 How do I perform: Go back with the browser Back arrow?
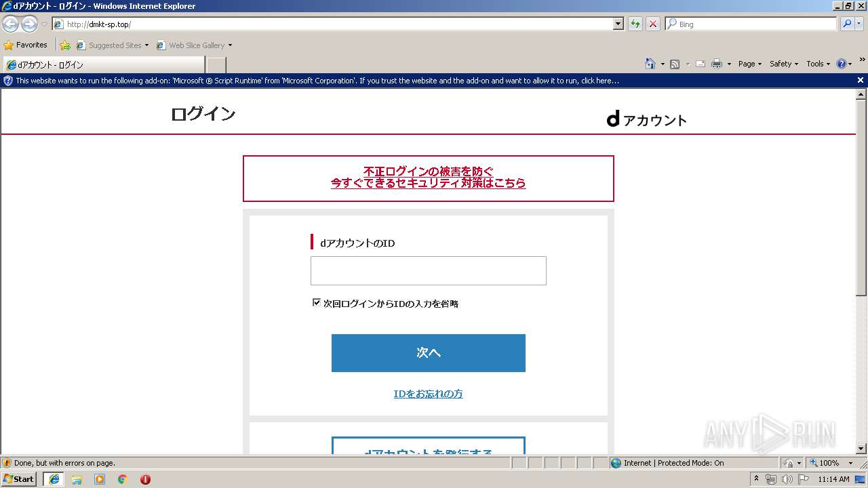point(10,24)
